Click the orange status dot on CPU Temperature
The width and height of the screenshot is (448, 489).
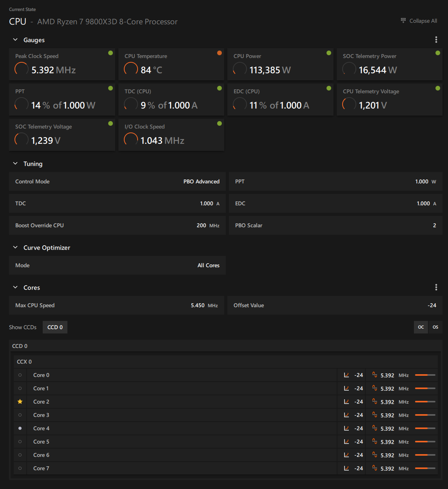tap(219, 53)
